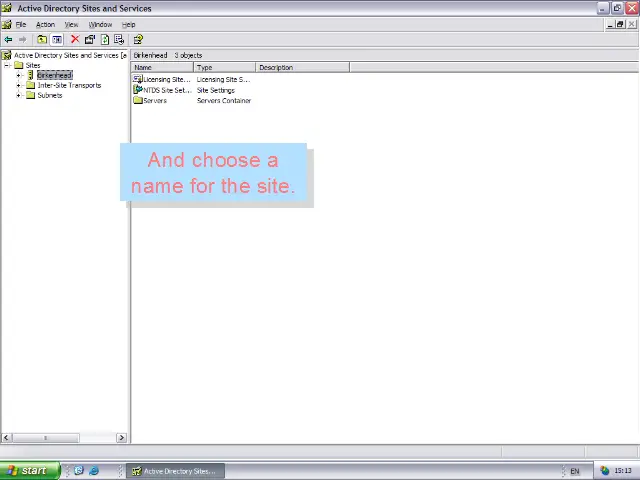Image resolution: width=640 pixels, height=480 pixels.
Task: Sort by the Description column header
Action: [302, 67]
